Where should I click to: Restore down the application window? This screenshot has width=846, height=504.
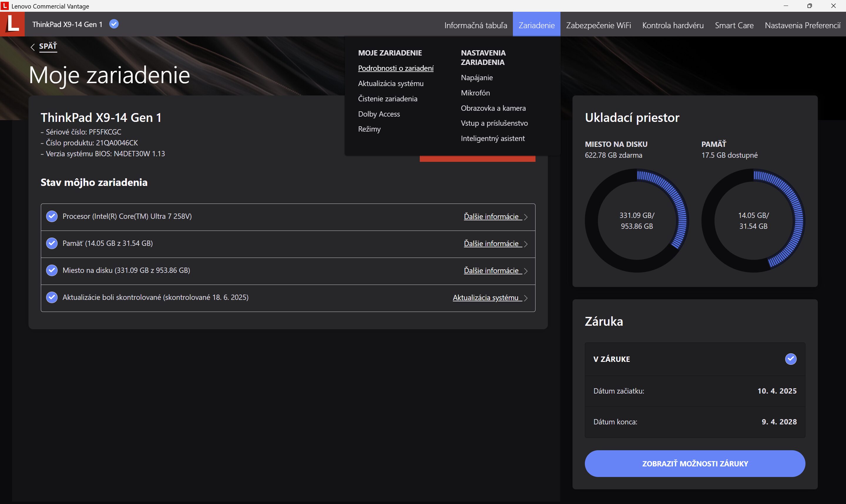tap(809, 6)
